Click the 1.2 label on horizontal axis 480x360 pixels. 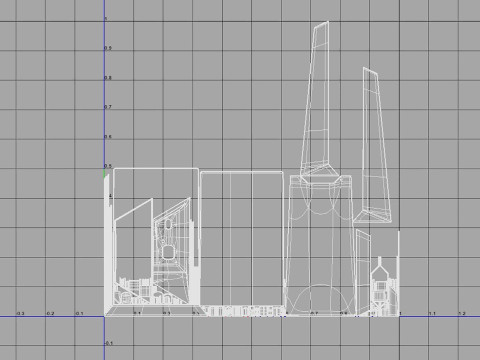pos(462,314)
